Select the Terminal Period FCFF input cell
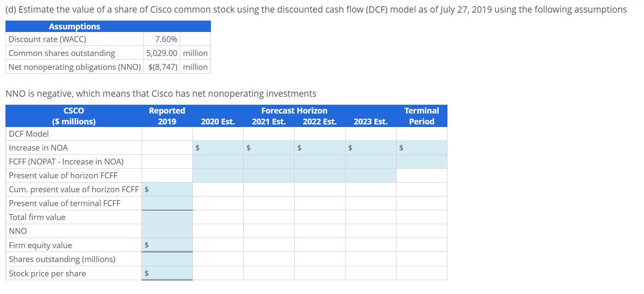Viewport: 644px width, 294px height. pos(421,161)
